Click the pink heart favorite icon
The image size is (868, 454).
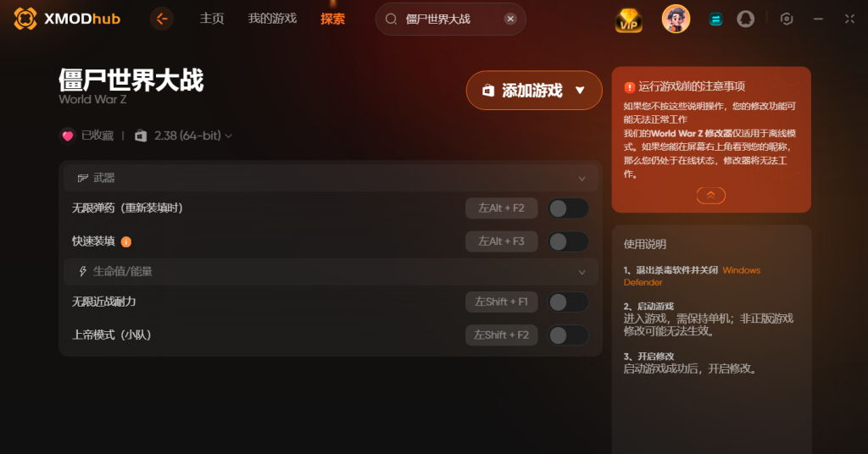(x=68, y=136)
